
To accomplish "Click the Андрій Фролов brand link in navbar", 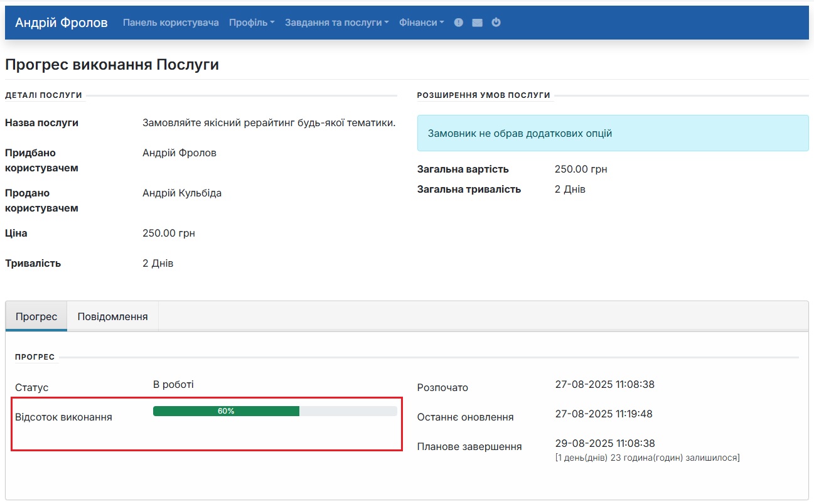I will 62,23.
